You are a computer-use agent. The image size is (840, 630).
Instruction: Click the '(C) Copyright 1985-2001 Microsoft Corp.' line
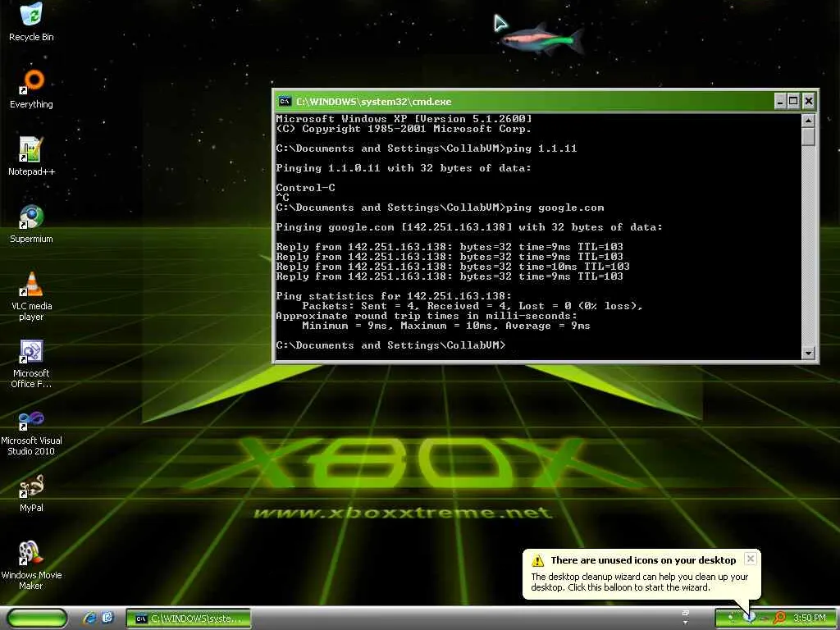(x=404, y=129)
